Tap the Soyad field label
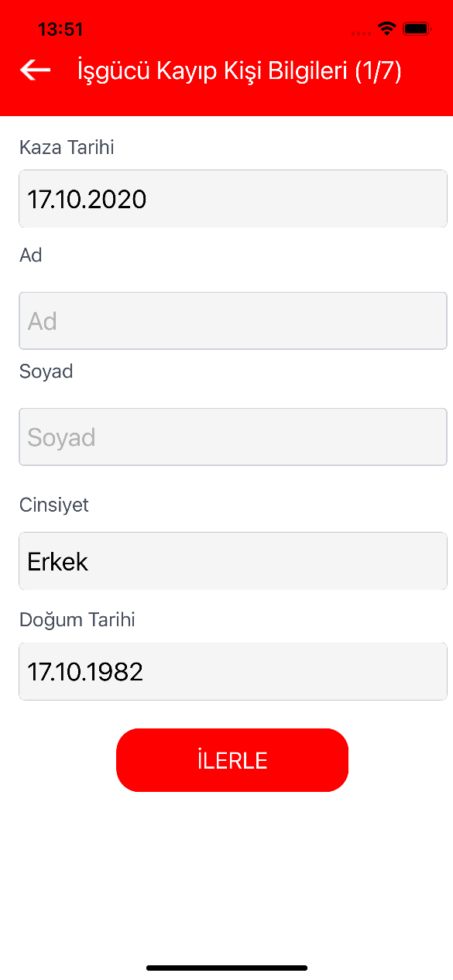The width and height of the screenshot is (453, 980). click(x=46, y=372)
